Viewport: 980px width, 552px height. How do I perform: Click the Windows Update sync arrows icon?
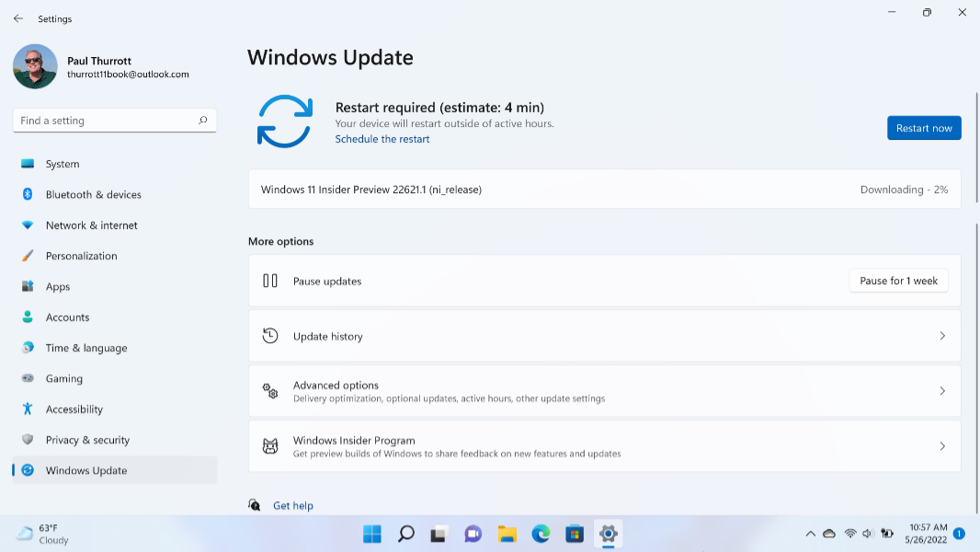pos(285,121)
